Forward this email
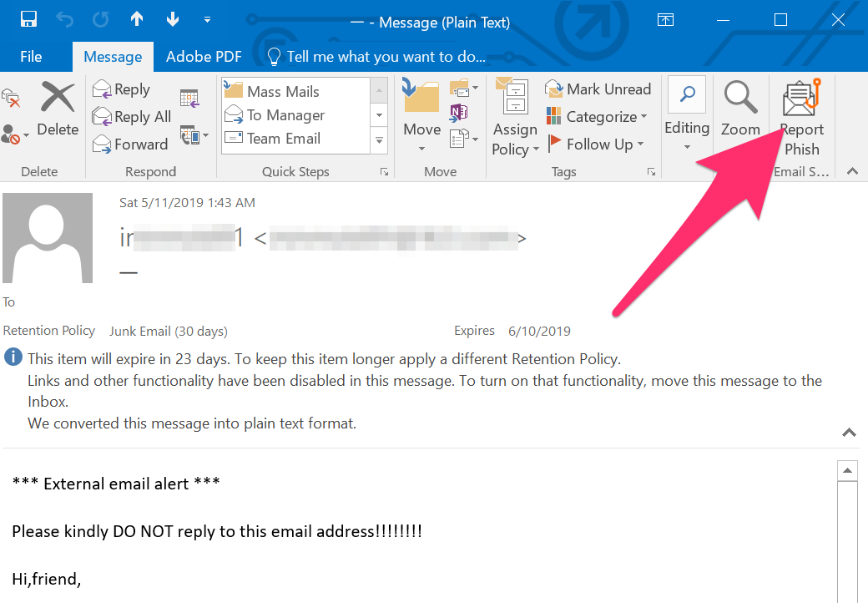868x603 pixels. click(130, 144)
